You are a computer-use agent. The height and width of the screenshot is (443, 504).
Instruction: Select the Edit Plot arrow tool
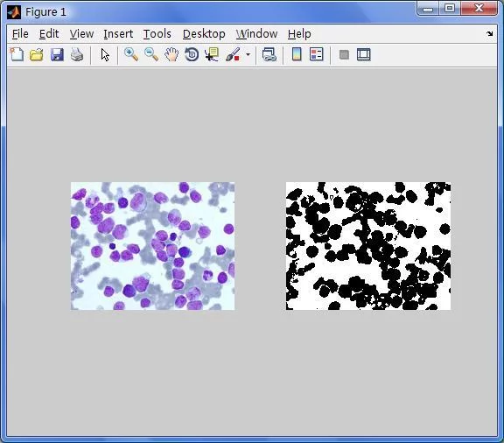pos(105,54)
